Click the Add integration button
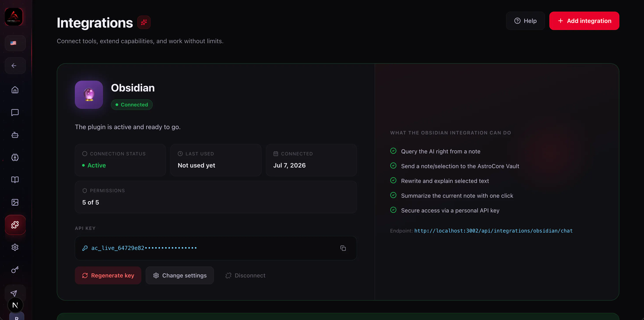 coord(584,21)
